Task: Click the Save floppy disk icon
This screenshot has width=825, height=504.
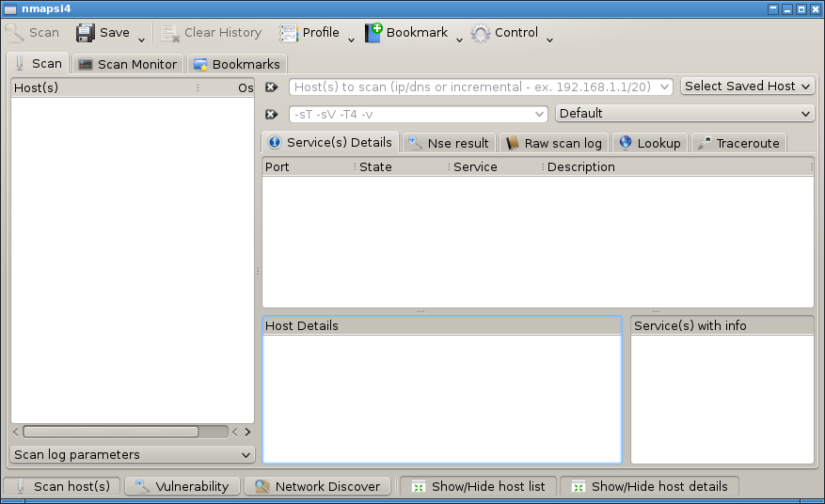Action: (86, 33)
